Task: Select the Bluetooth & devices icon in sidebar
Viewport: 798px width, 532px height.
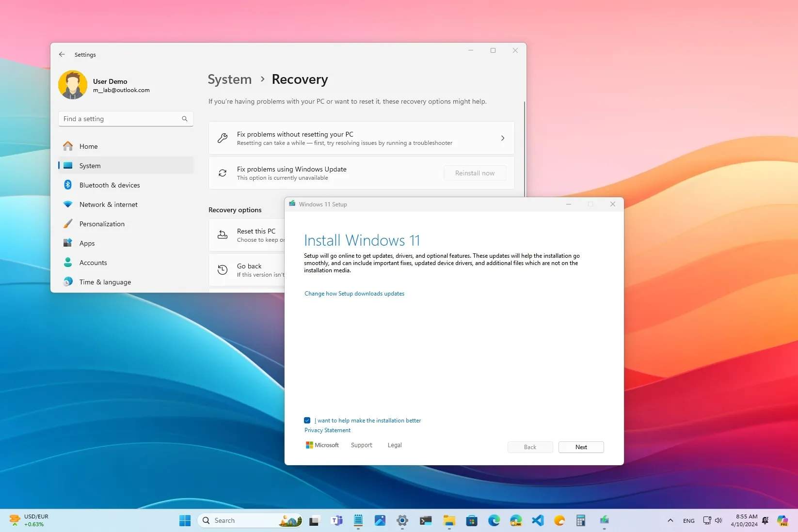Action: coord(67,185)
